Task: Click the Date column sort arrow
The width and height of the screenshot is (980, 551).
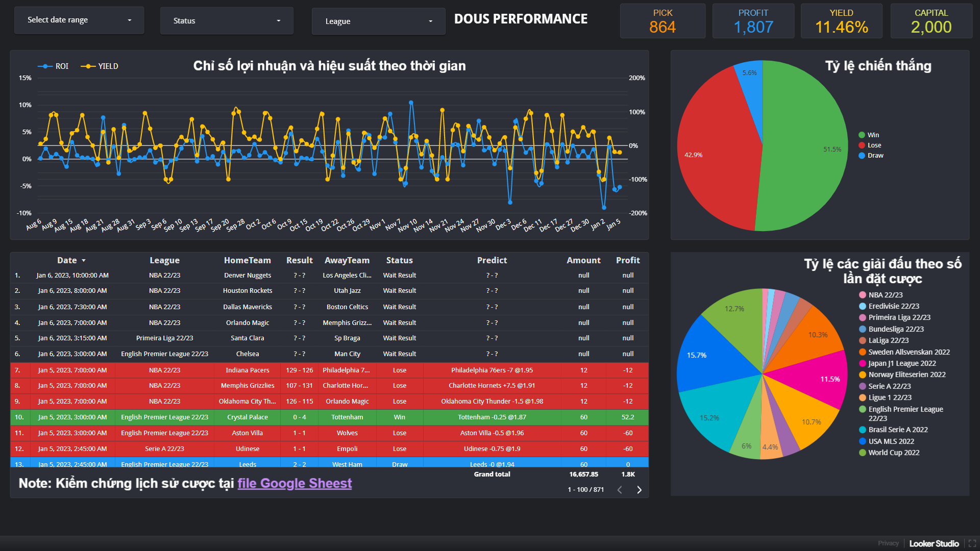Action: [x=84, y=261]
